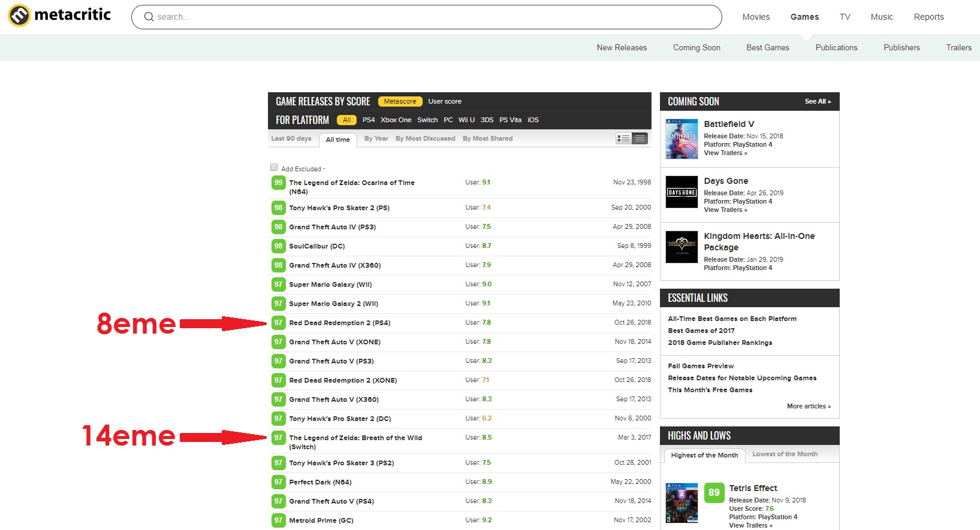Filter by 3DS platform
This screenshot has height=530, width=980.
[x=487, y=120]
